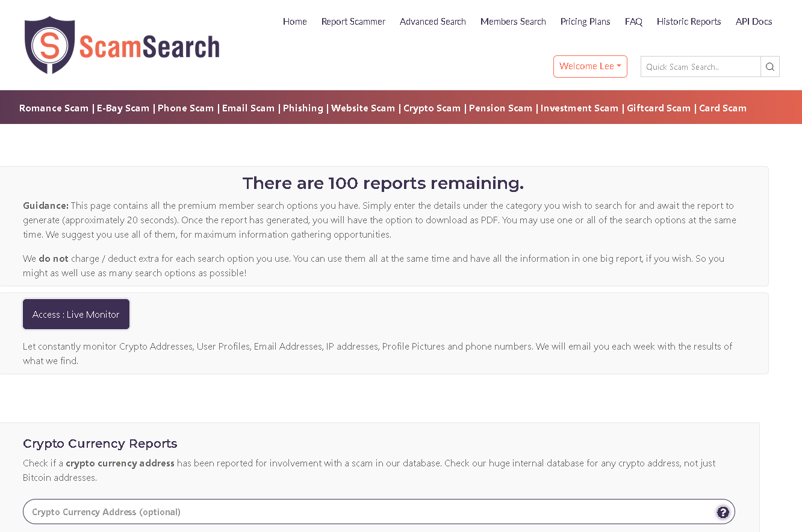Open the API Docs page

(x=753, y=22)
